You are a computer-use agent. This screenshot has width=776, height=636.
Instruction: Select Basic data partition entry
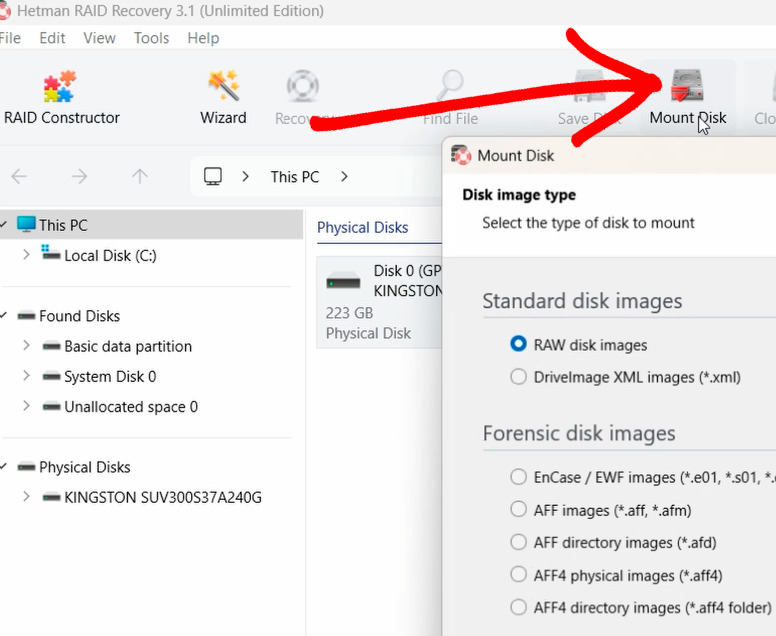128,346
